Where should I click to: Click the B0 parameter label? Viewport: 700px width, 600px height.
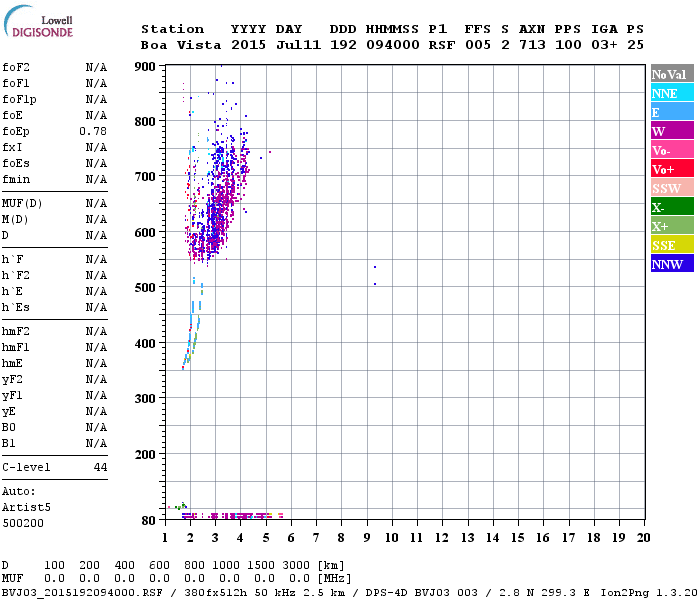(8, 428)
